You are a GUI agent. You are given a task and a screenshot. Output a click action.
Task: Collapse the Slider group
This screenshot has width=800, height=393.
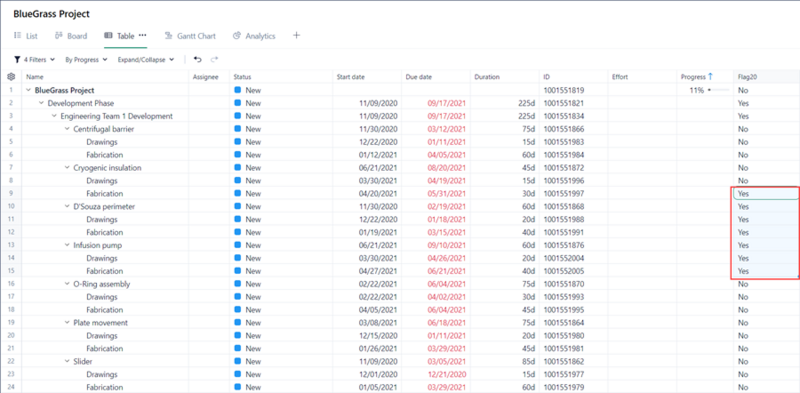tap(67, 361)
